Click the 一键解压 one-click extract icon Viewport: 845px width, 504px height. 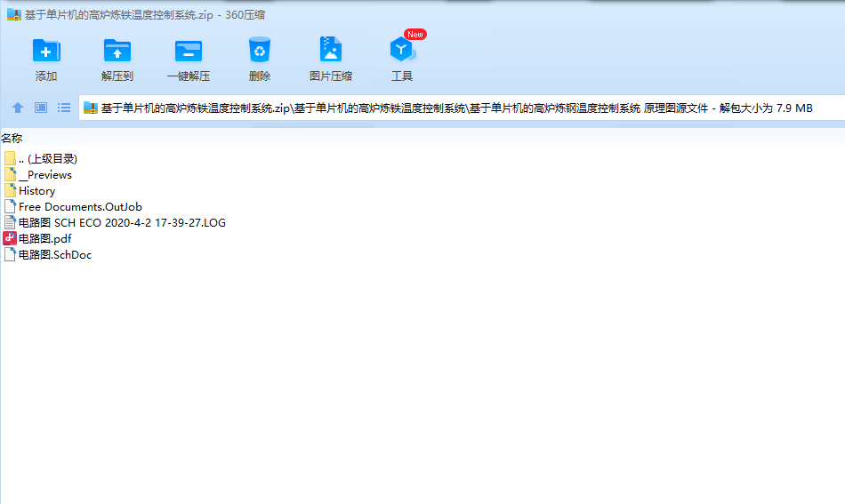coord(188,52)
